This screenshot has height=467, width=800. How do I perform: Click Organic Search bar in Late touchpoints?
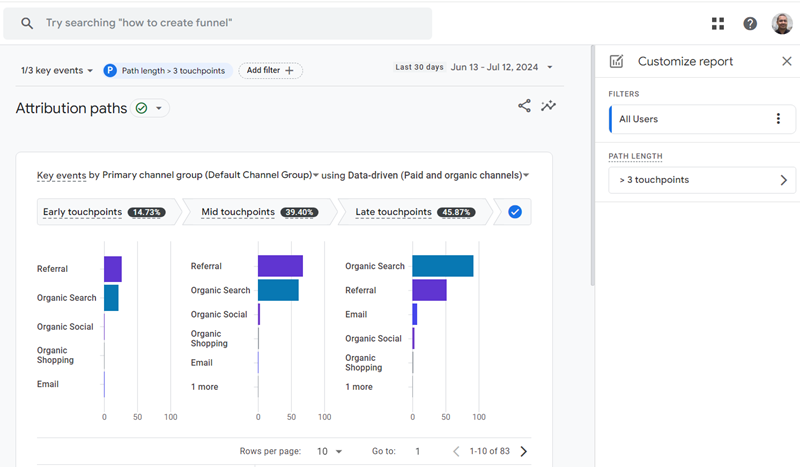coord(443,266)
